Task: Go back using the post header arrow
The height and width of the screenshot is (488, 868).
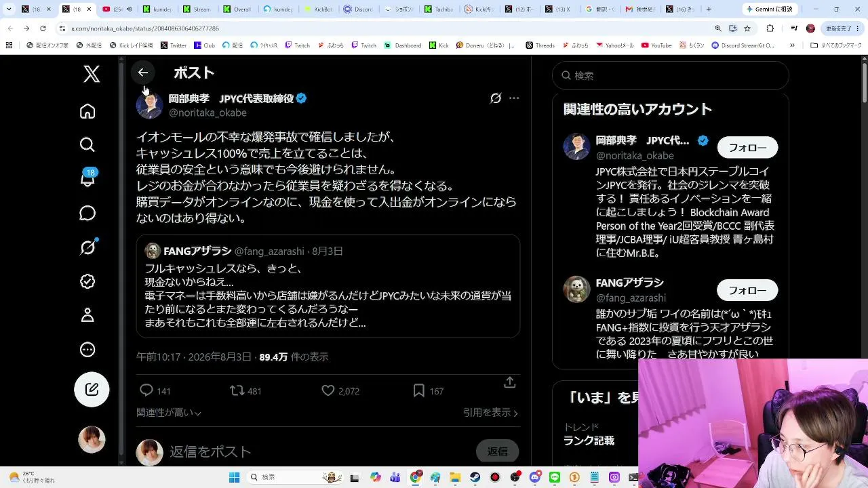Action: click(142, 73)
